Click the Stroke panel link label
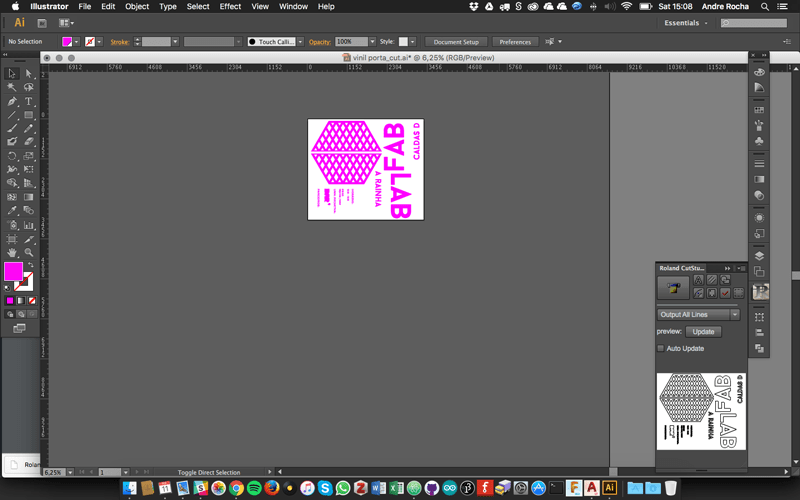Screen dimensions: 800x500 point(120,42)
